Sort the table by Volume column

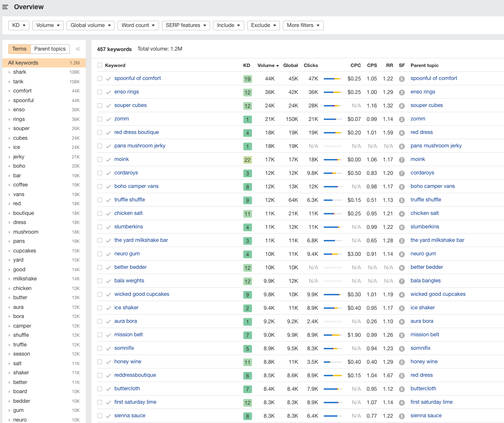click(268, 65)
